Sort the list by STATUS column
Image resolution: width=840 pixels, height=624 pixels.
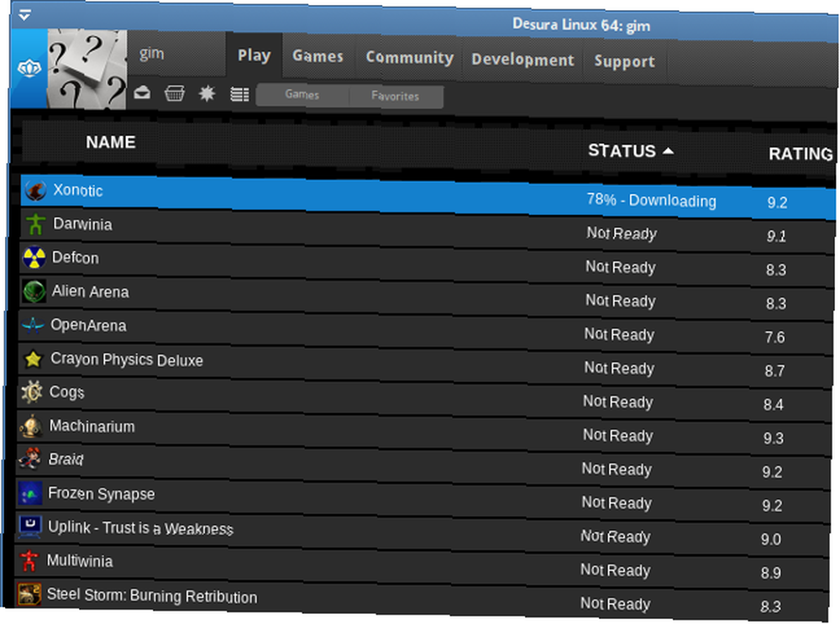[x=631, y=151]
